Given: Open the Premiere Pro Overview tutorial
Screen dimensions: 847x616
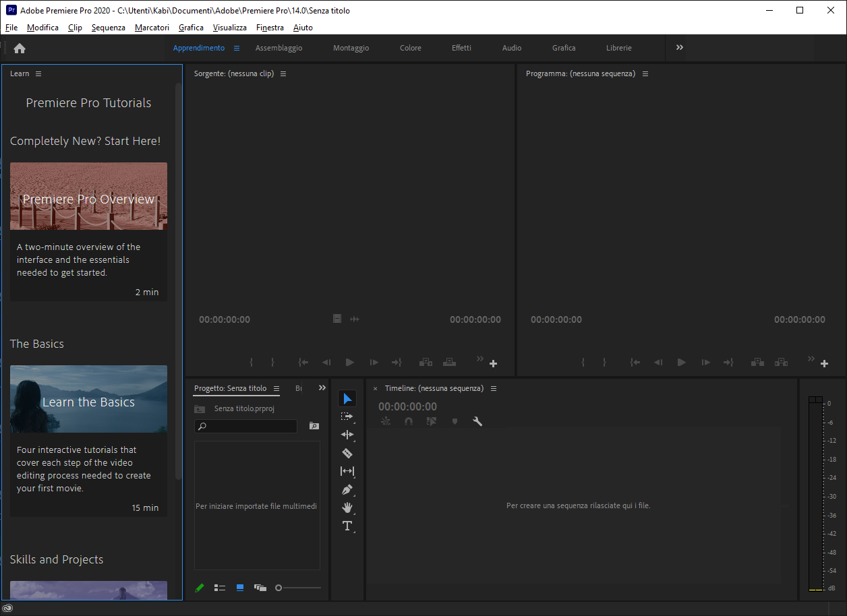Looking at the screenshot, I should coord(88,231).
